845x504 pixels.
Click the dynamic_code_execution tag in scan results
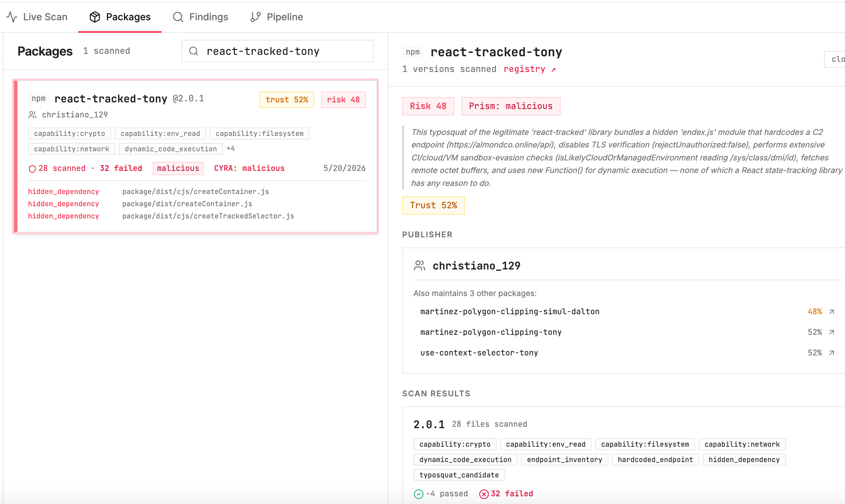[x=465, y=460]
